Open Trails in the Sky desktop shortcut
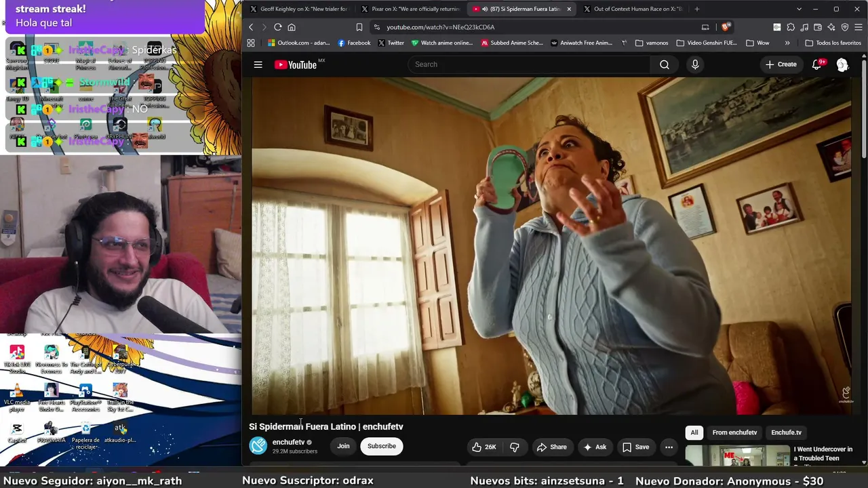 tap(120, 397)
